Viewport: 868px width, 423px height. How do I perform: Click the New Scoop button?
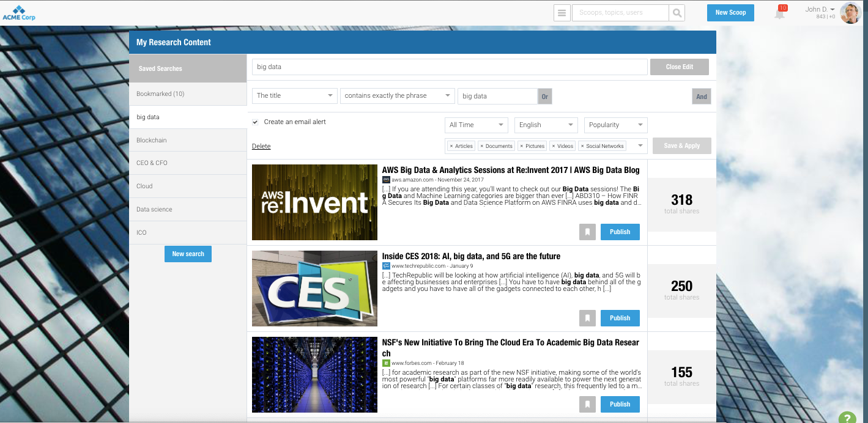click(x=730, y=13)
